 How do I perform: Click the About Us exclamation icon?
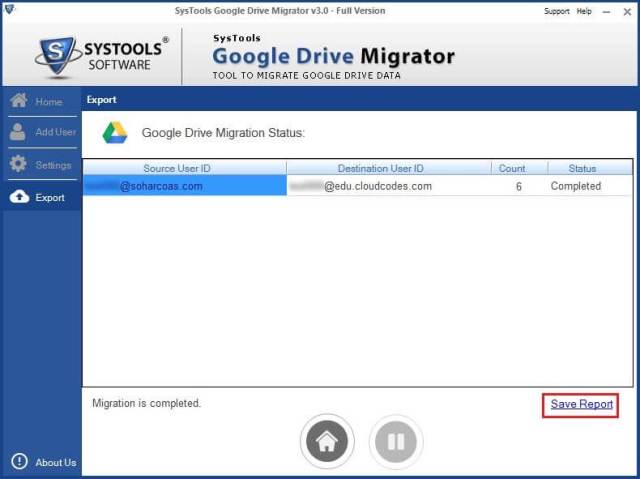[19, 461]
